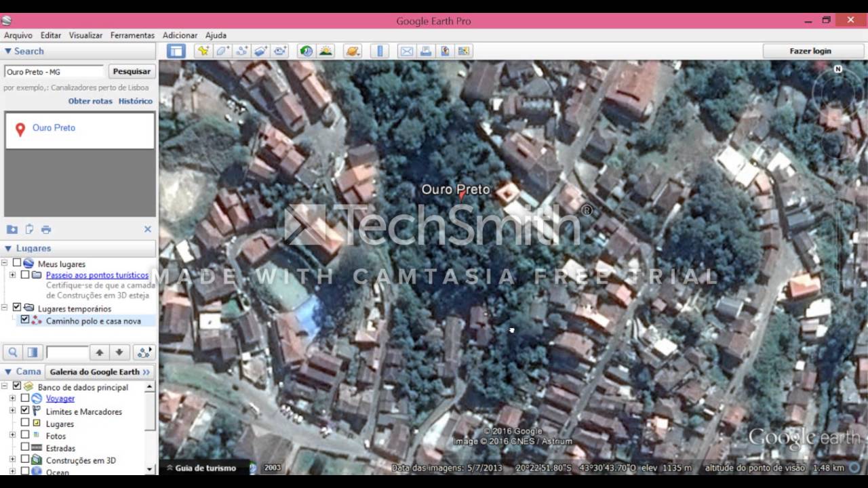
Task: Show historical imagery clock tool
Action: point(307,51)
